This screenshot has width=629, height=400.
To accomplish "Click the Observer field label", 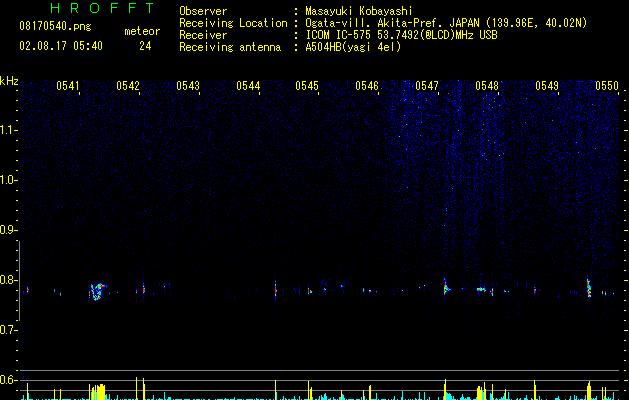I will (x=203, y=11).
